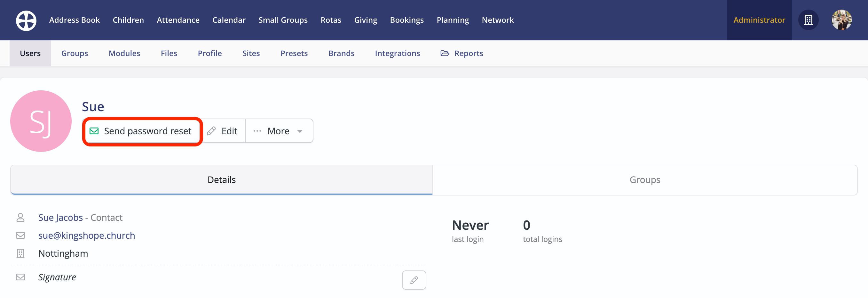The height and width of the screenshot is (298, 868).
Task: Expand the More dropdown
Action: tap(279, 131)
